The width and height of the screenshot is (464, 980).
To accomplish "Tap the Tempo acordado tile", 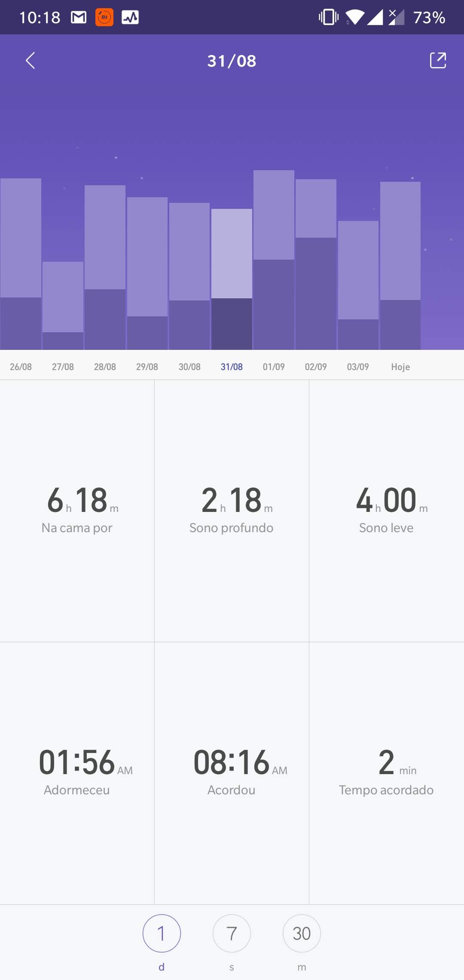I will coord(386,773).
